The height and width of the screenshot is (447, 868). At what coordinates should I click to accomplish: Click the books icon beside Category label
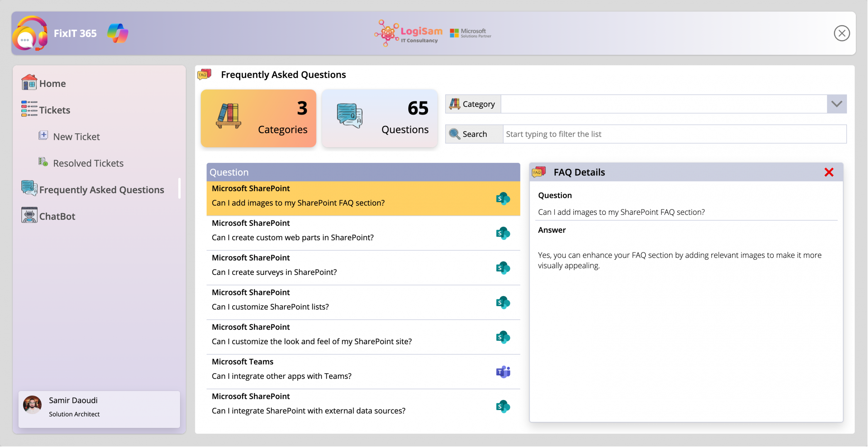point(454,104)
